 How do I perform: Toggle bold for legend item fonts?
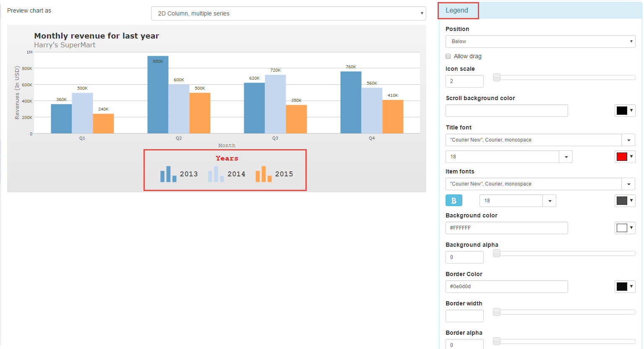tap(454, 201)
